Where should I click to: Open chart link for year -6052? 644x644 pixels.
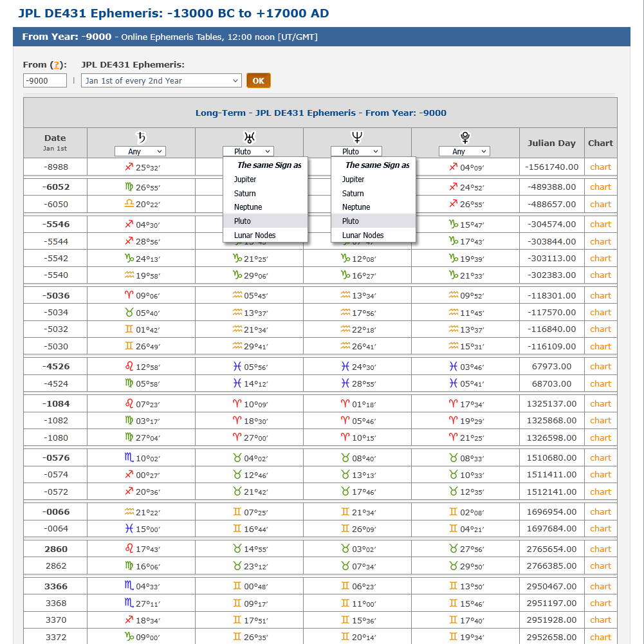tap(600, 187)
